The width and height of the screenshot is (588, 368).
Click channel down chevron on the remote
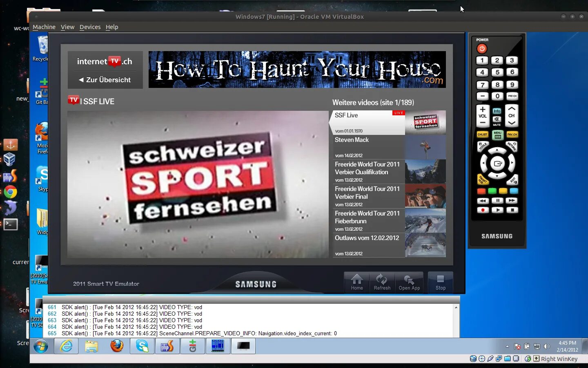pyautogui.click(x=512, y=122)
